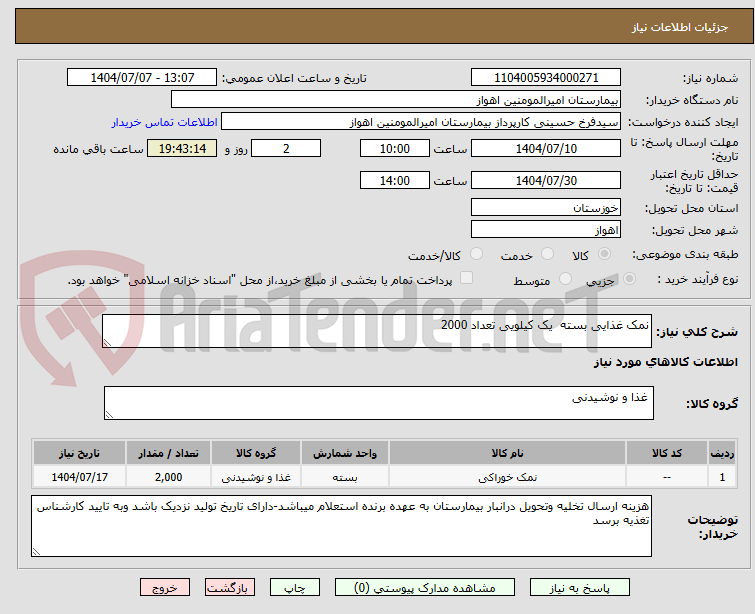Image resolution: width=755 pixels, height=614 pixels.
Task: Click the نمک خوراکی table cell
Action: (507, 477)
